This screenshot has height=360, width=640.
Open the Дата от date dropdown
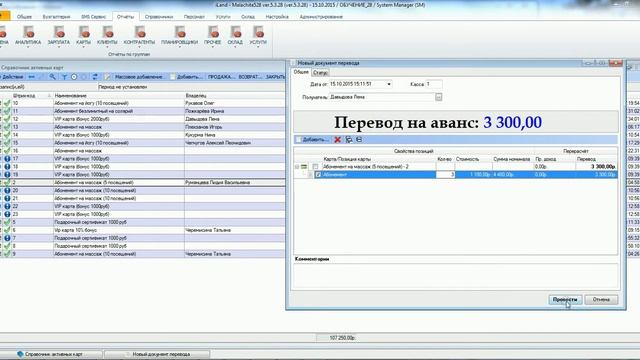coord(389,84)
